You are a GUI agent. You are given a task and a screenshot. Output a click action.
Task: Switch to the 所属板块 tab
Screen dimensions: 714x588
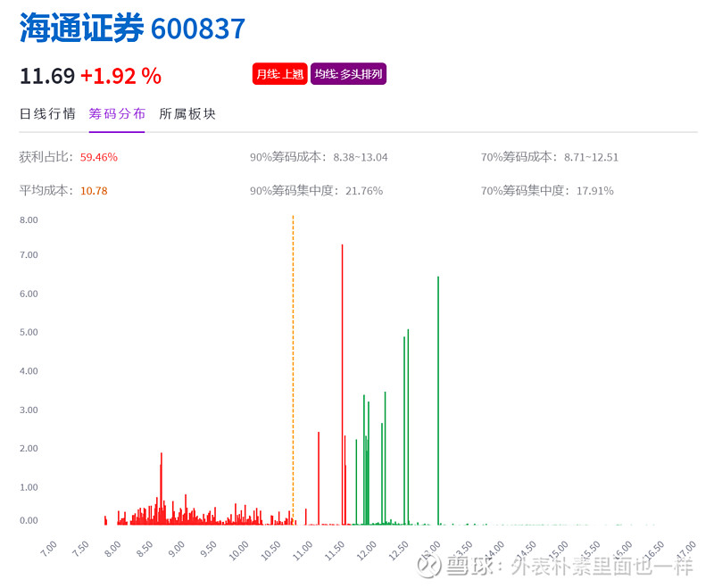click(187, 114)
